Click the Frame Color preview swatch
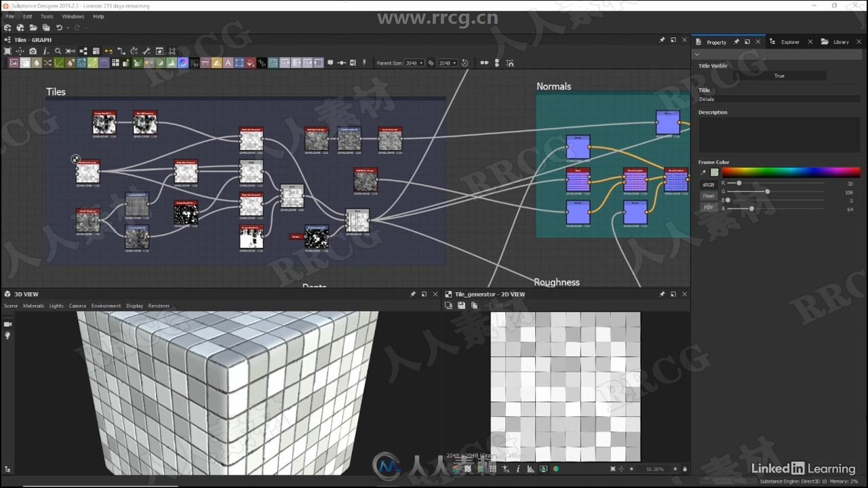868x488 pixels. (x=714, y=172)
